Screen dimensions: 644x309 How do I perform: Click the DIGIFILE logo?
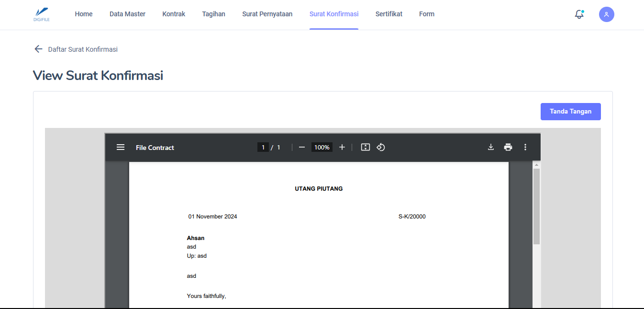(42, 14)
